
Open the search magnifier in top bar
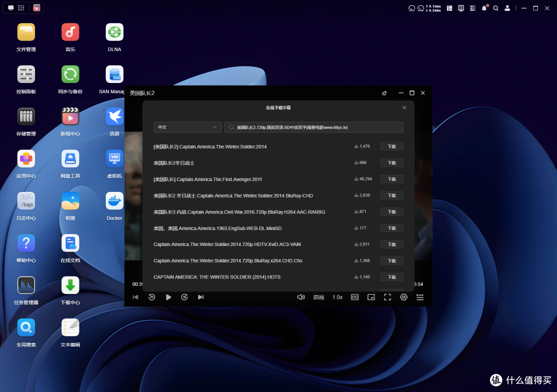[496, 8]
